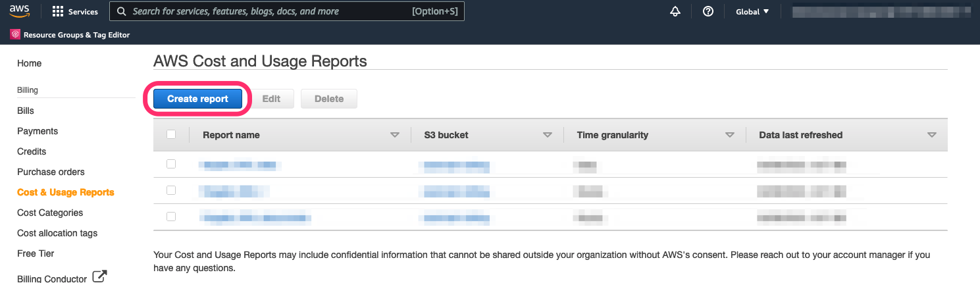Viewport: 980px width, 283px height.
Task: Click the Resource Groups & Tag Editor icon
Action: tap(15, 35)
